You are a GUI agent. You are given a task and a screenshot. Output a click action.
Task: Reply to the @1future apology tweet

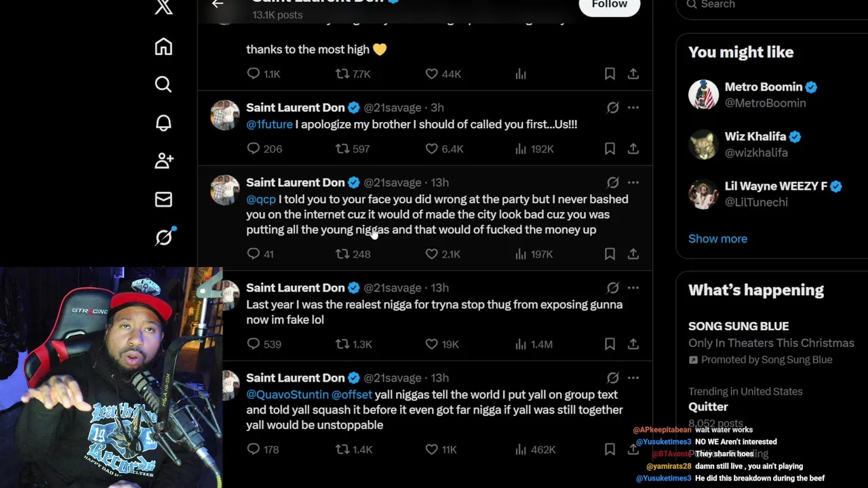[x=254, y=148]
